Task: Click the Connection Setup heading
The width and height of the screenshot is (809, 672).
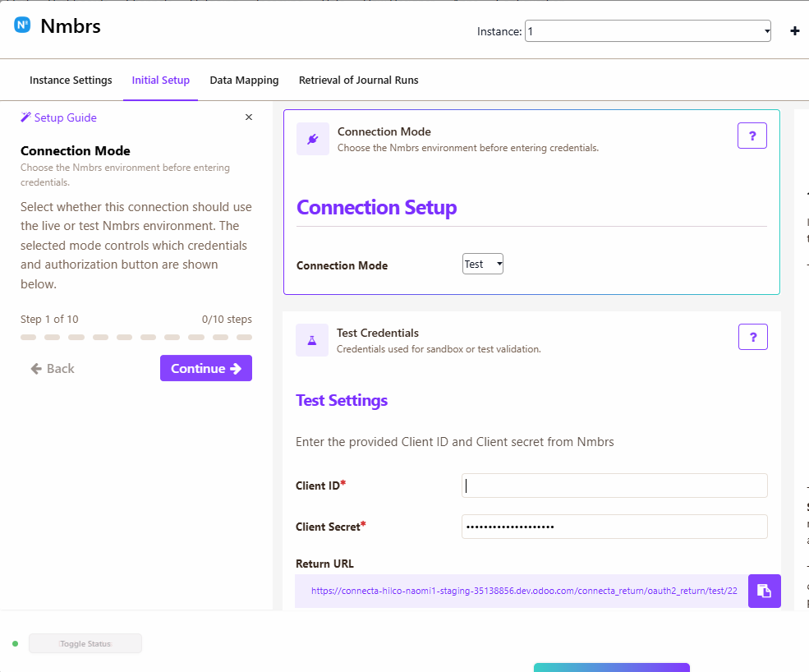Action: tap(377, 208)
